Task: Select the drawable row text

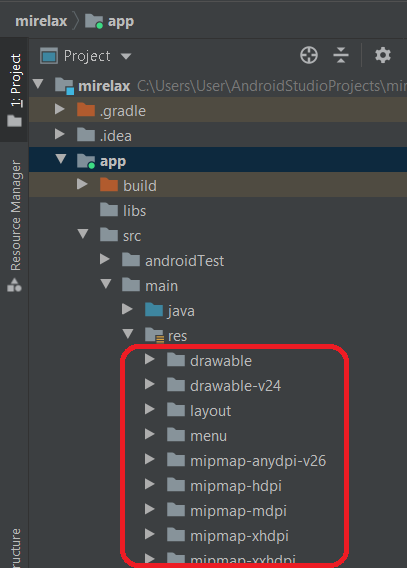Action: click(x=221, y=361)
